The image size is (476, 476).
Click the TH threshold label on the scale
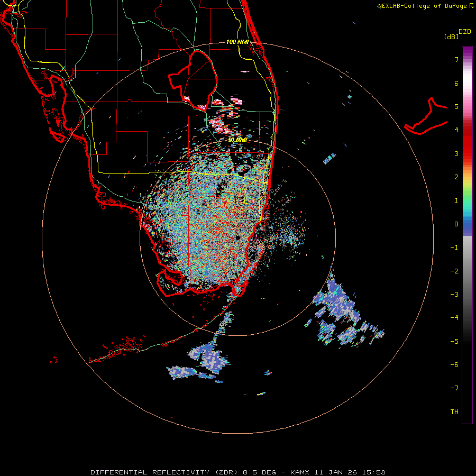coord(454,412)
